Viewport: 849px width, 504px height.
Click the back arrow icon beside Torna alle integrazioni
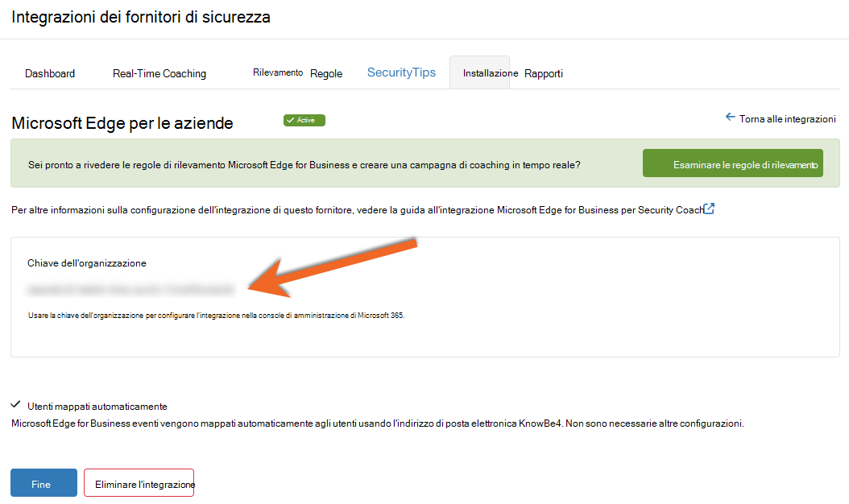[x=730, y=117]
